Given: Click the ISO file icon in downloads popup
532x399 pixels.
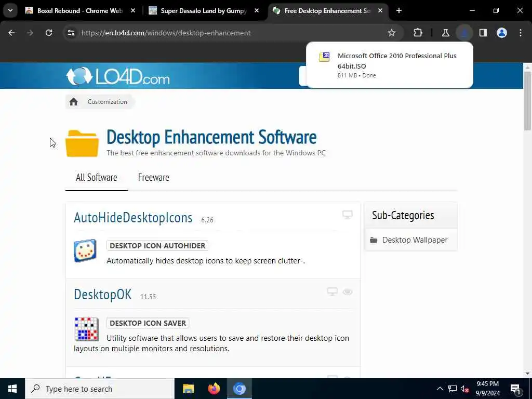Looking at the screenshot, I should 324,57.
